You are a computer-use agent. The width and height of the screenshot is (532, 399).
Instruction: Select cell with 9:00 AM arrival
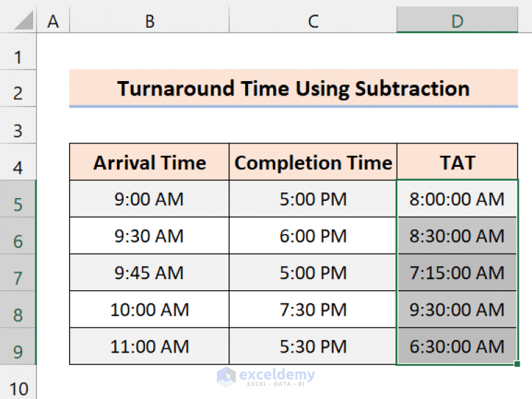(150, 199)
